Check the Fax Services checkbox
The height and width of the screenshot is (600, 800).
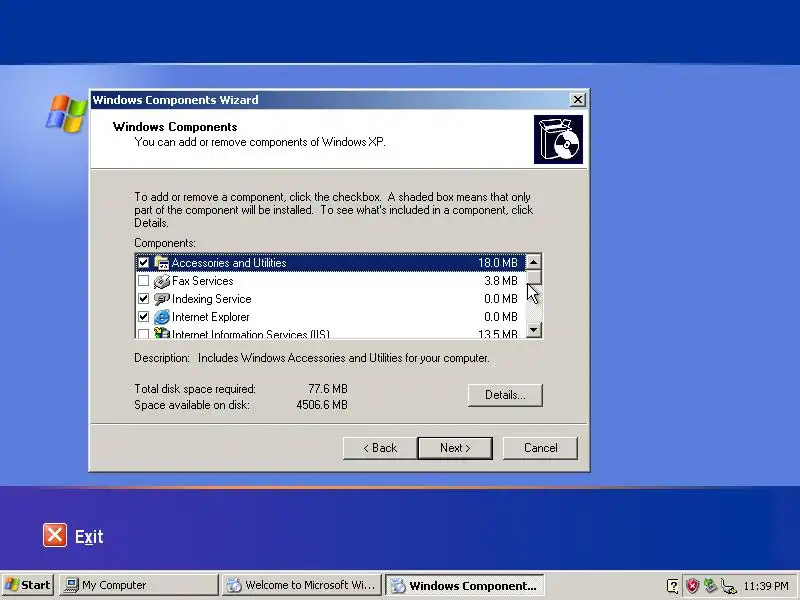pyautogui.click(x=143, y=281)
